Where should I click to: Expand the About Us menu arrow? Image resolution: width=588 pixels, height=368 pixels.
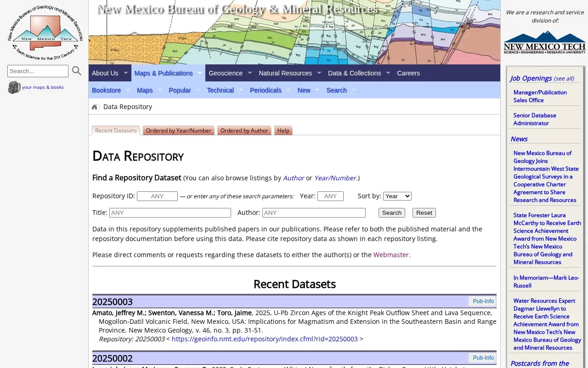(x=125, y=73)
